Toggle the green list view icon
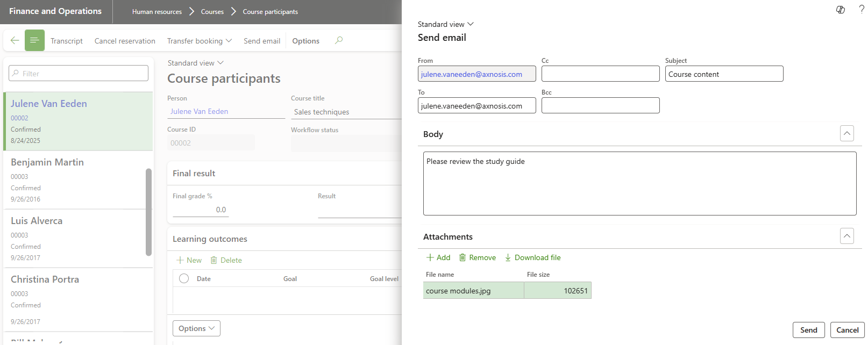This screenshot has height=345, width=868. 34,40
